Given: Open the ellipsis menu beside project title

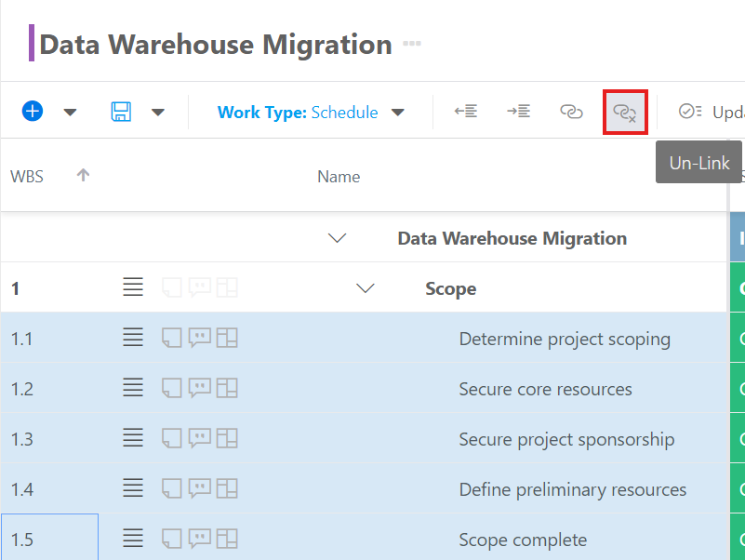Looking at the screenshot, I should tap(411, 44).
